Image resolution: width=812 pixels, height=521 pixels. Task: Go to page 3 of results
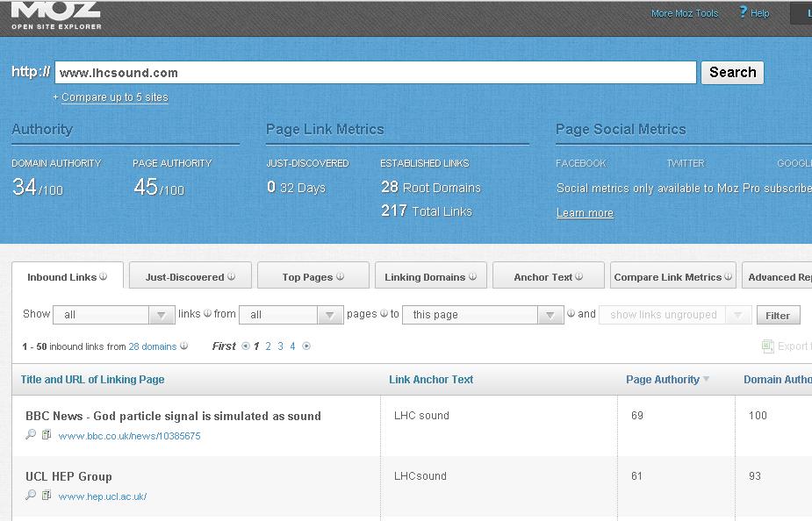pos(280,346)
